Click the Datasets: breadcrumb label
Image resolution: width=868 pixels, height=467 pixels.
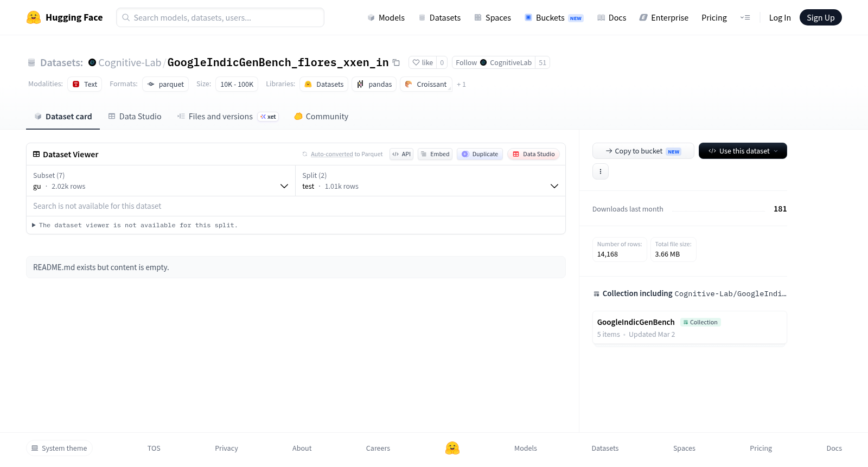pyautogui.click(x=61, y=62)
